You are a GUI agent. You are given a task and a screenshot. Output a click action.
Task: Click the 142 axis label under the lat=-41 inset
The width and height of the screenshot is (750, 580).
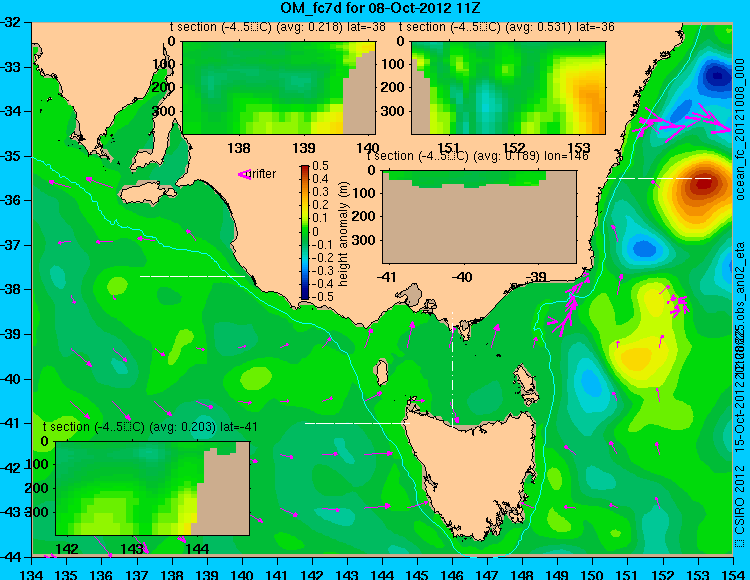pos(67,549)
